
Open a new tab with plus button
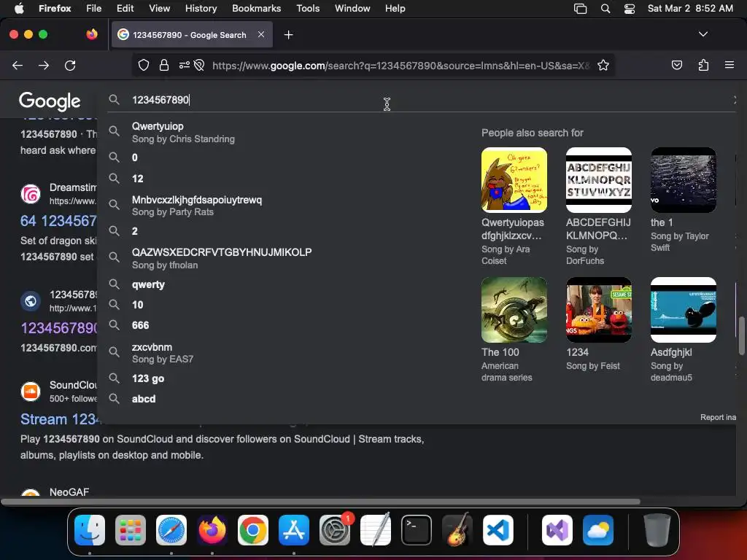pos(288,35)
